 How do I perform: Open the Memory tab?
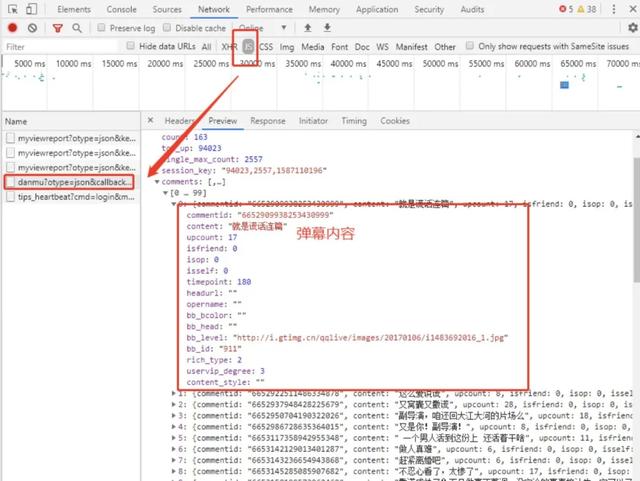point(324,9)
